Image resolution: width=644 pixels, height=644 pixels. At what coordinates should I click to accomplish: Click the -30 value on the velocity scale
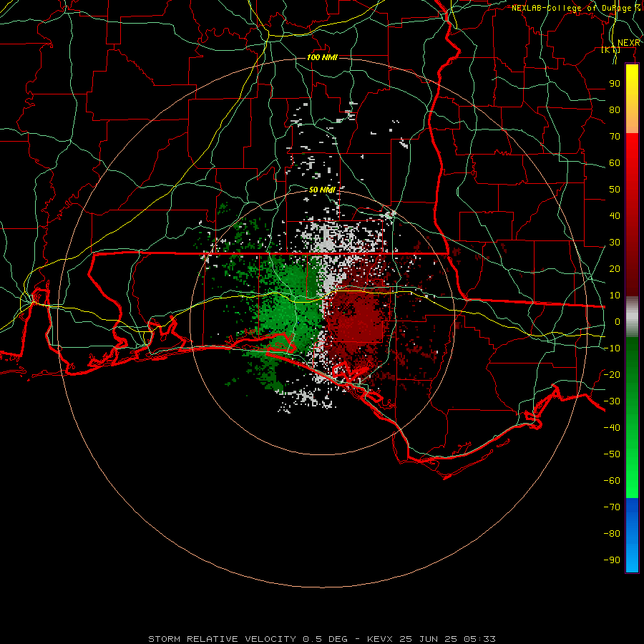pyautogui.click(x=612, y=401)
